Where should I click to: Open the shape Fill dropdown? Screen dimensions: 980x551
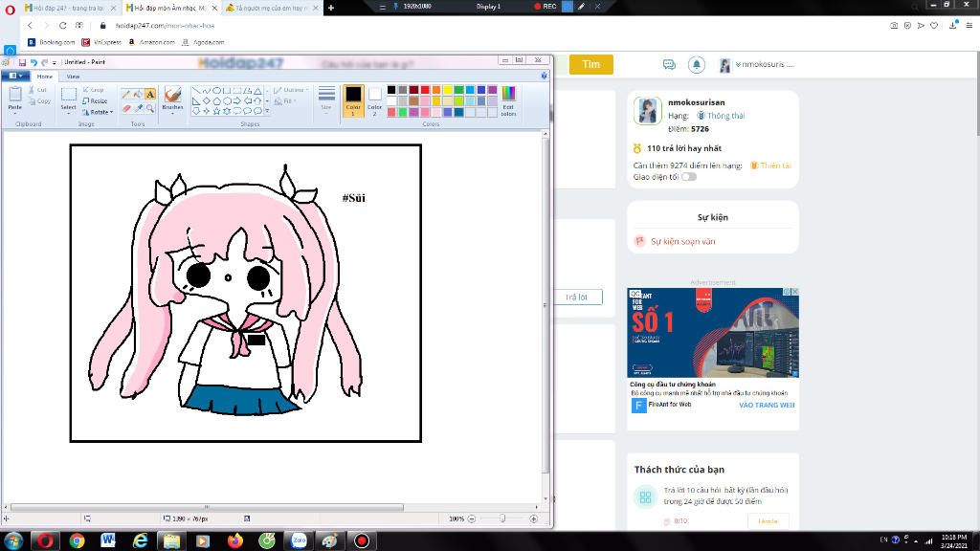pos(285,101)
